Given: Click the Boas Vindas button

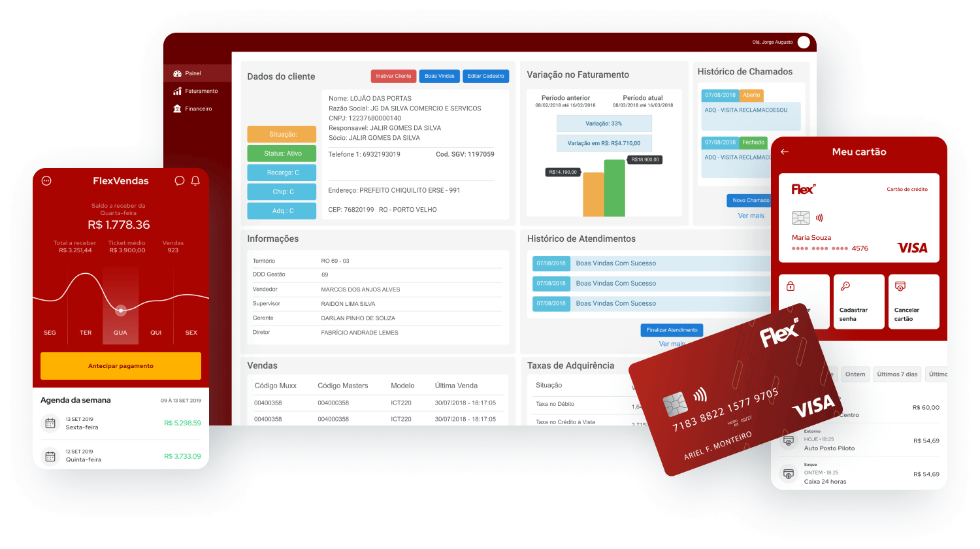Looking at the screenshot, I should 440,76.
